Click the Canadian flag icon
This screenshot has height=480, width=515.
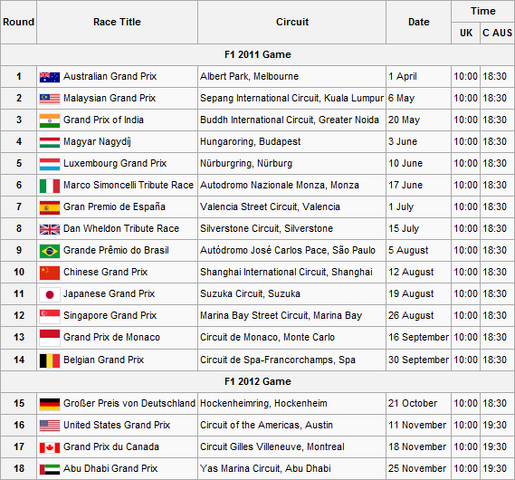(x=50, y=448)
